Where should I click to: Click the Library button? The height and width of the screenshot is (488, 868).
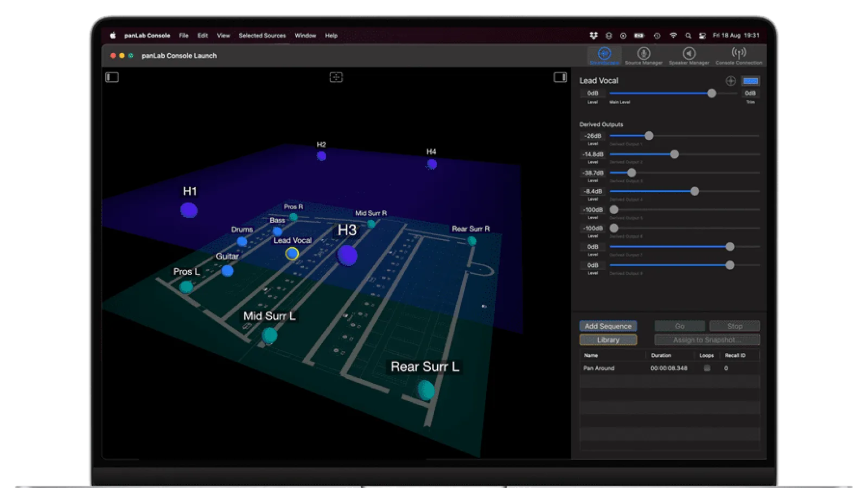coord(608,340)
